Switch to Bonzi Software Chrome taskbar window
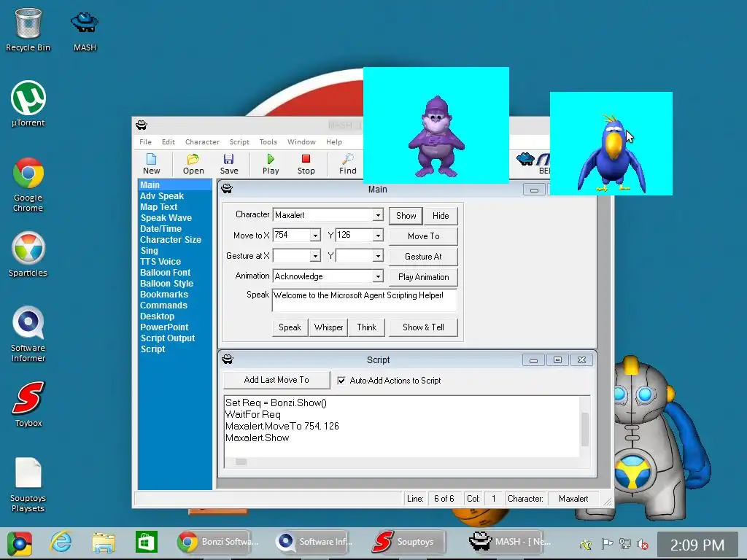This screenshot has width=747, height=560. (219, 542)
